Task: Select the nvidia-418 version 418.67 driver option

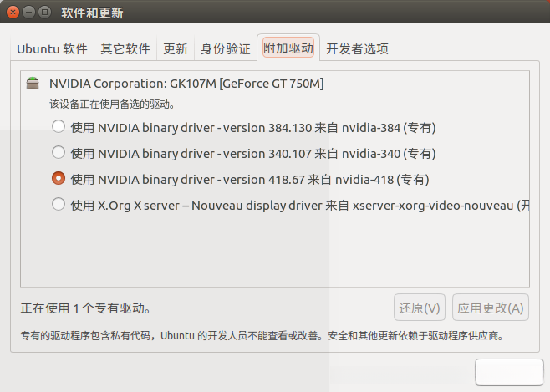Action: (x=59, y=178)
